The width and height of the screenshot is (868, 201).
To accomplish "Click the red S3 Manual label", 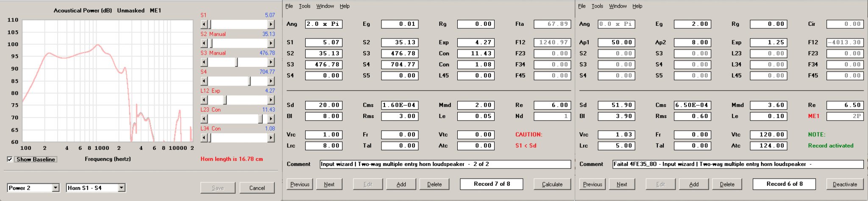I will coord(213,53).
